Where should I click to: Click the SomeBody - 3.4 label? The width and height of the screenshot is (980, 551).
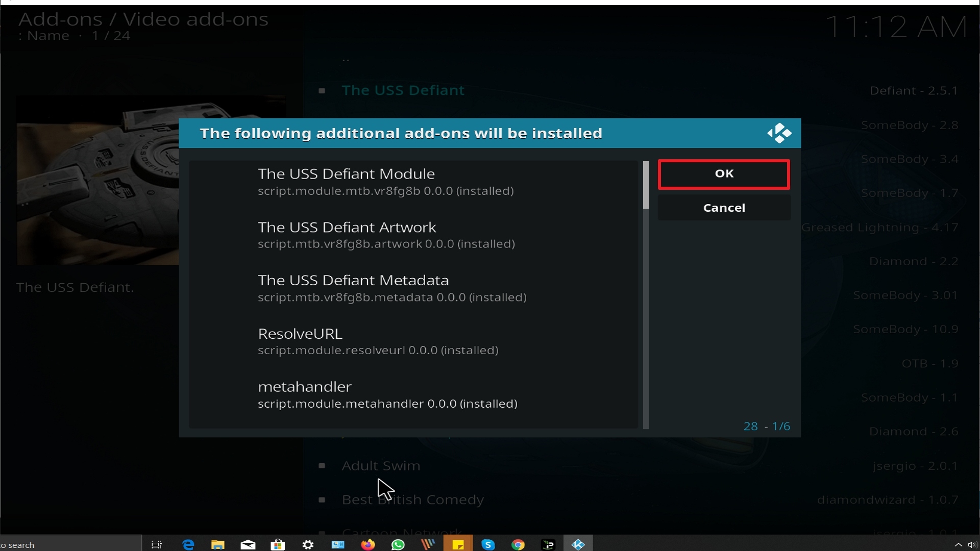[x=910, y=159]
